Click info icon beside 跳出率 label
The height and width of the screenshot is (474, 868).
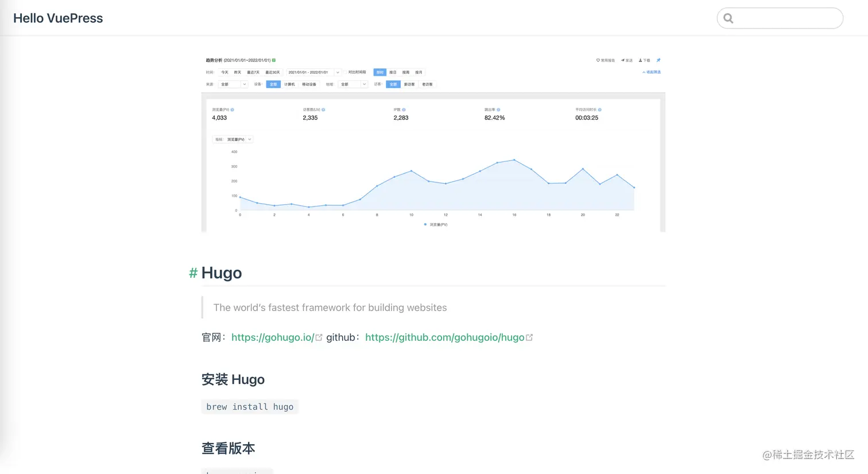[498, 110]
